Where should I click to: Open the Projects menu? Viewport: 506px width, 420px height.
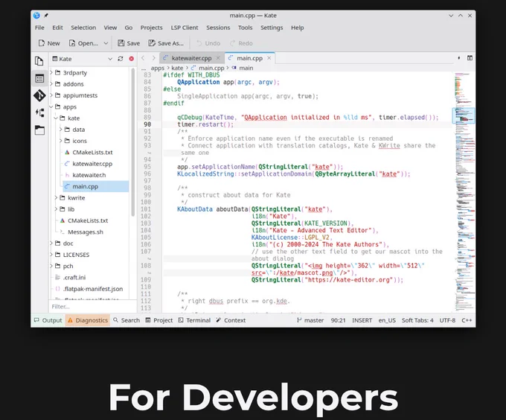[x=151, y=28]
